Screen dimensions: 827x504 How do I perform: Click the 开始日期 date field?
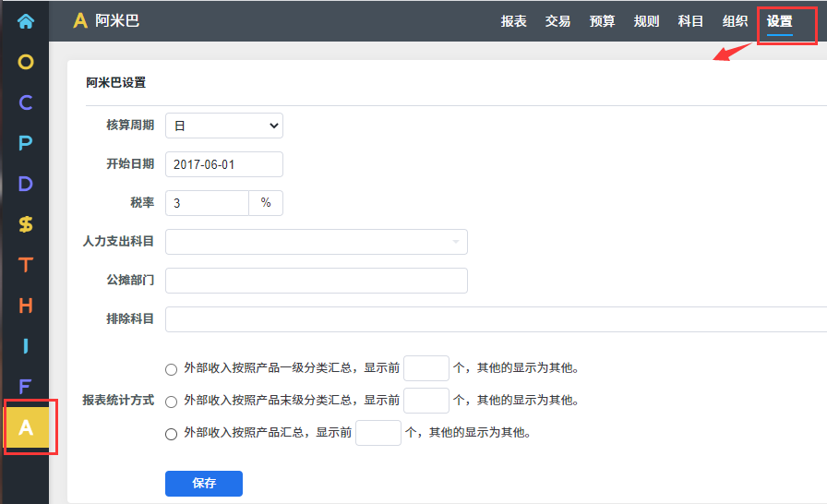coord(223,164)
